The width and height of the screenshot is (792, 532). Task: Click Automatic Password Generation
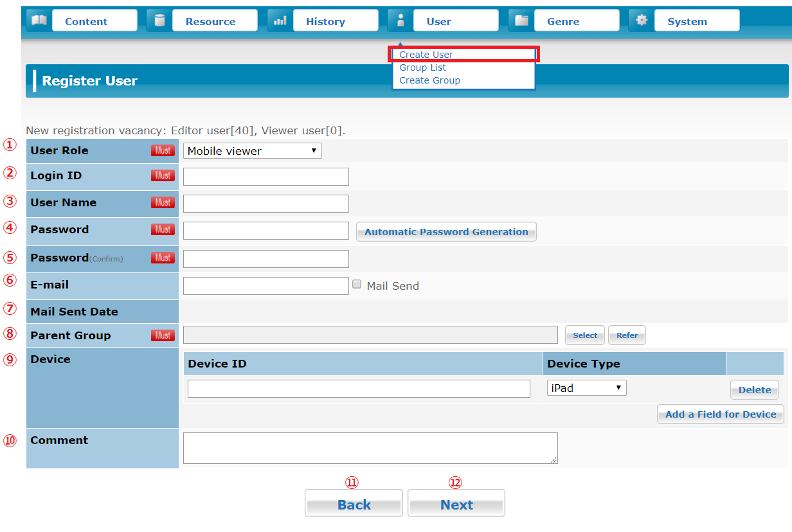[x=446, y=232]
